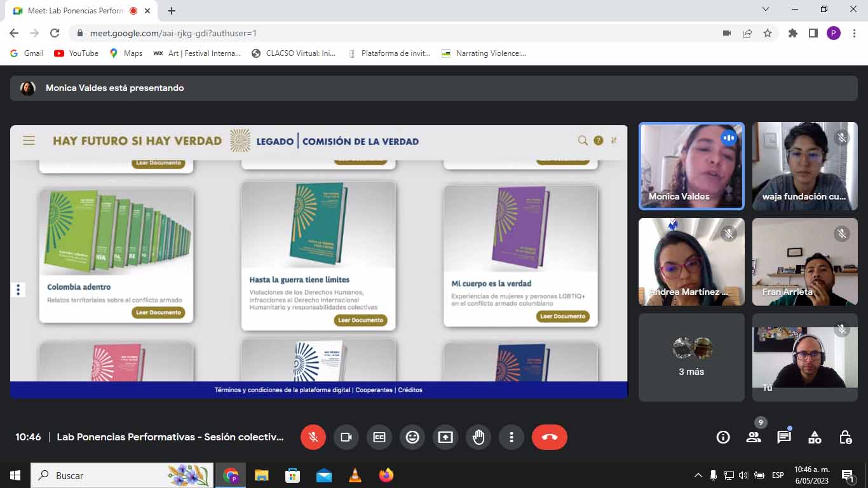Click the help question mark icon
Screen dimensions: 868x488
[x=598, y=140]
